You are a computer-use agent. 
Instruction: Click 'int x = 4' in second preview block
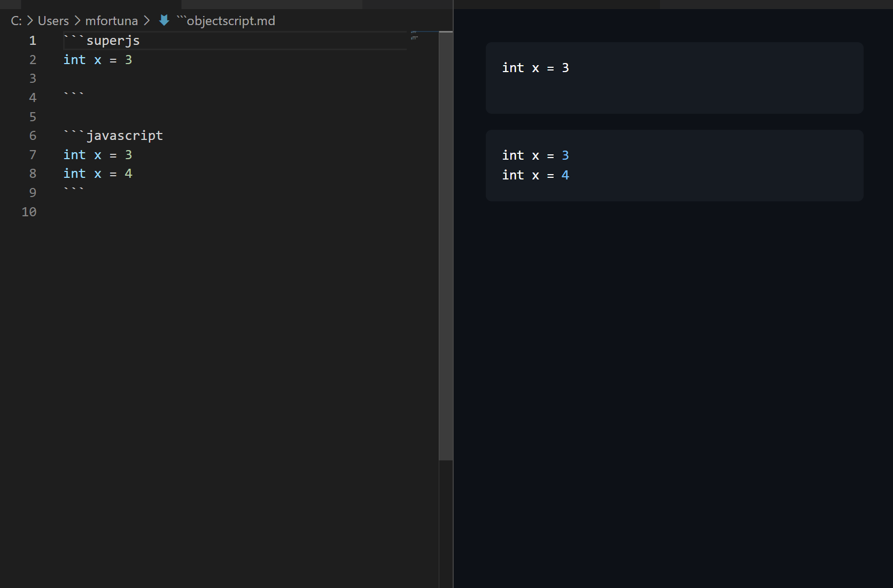(x=535, y=175)
